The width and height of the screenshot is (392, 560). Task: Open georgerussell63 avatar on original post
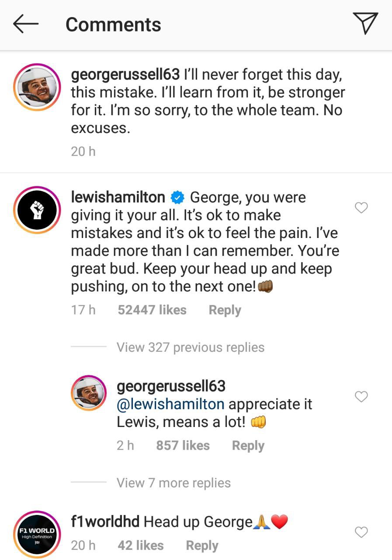point(37,87)
